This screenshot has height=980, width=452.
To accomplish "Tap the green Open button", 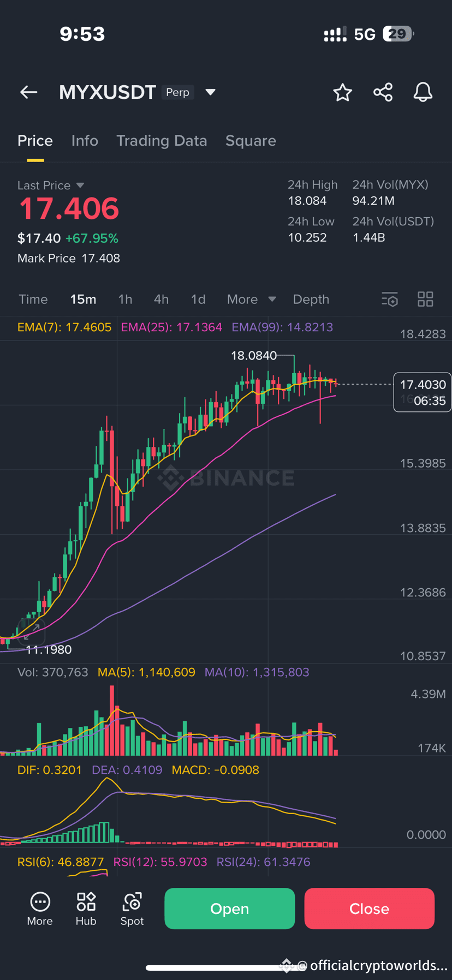I will click(230, 909).
